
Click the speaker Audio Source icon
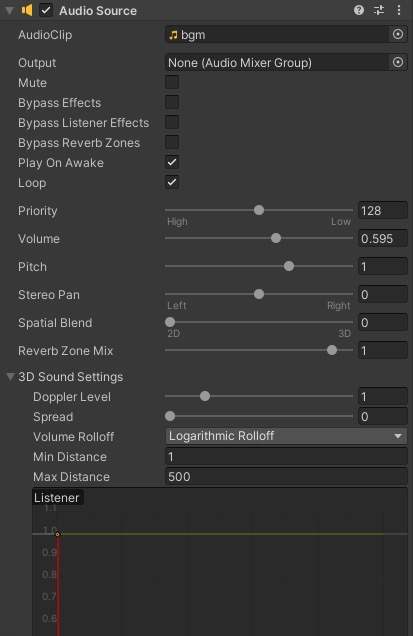pos(27,10)
